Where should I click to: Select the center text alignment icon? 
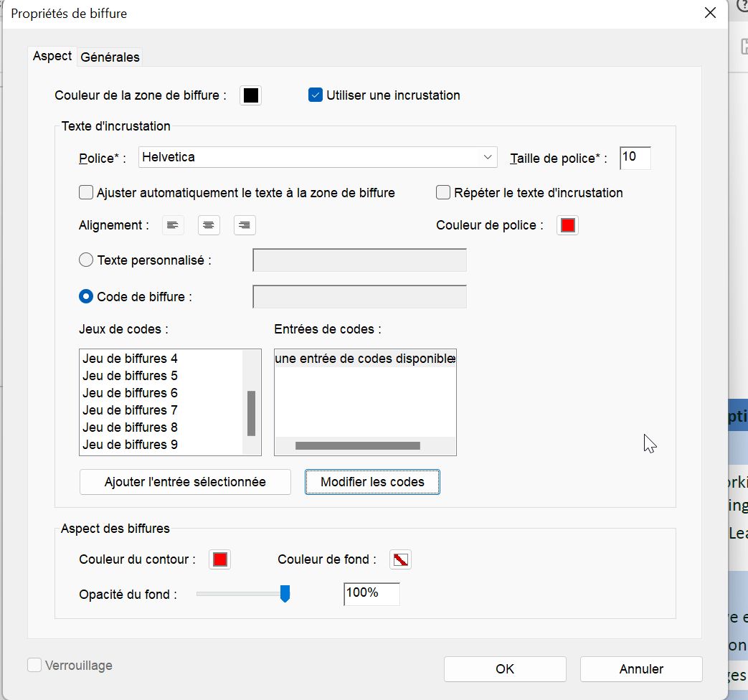tap(208, 225)
